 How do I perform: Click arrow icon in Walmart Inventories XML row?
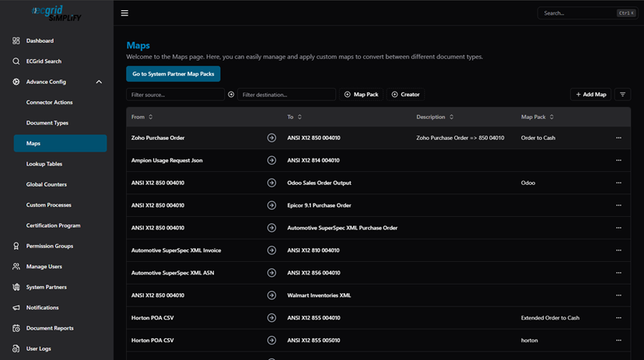click(x=271, y=295)
